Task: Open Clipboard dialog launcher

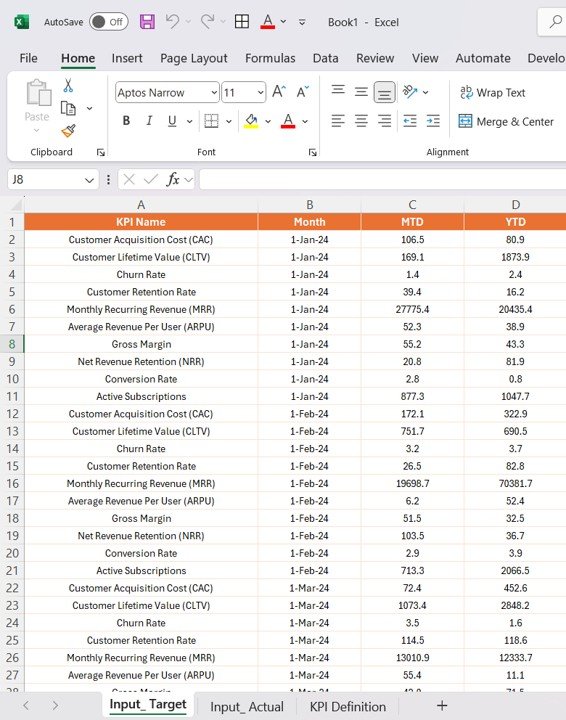Action: [x=101, y=152]
